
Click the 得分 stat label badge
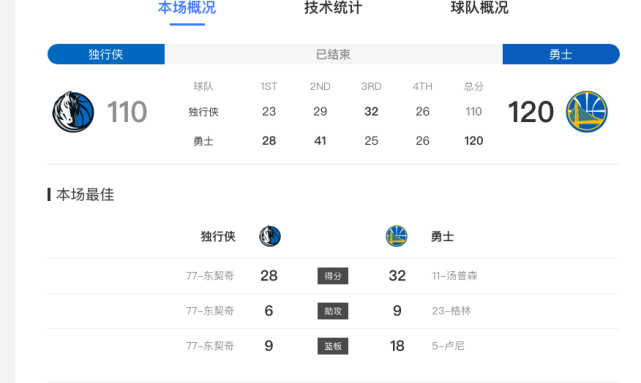click(333, 276)
